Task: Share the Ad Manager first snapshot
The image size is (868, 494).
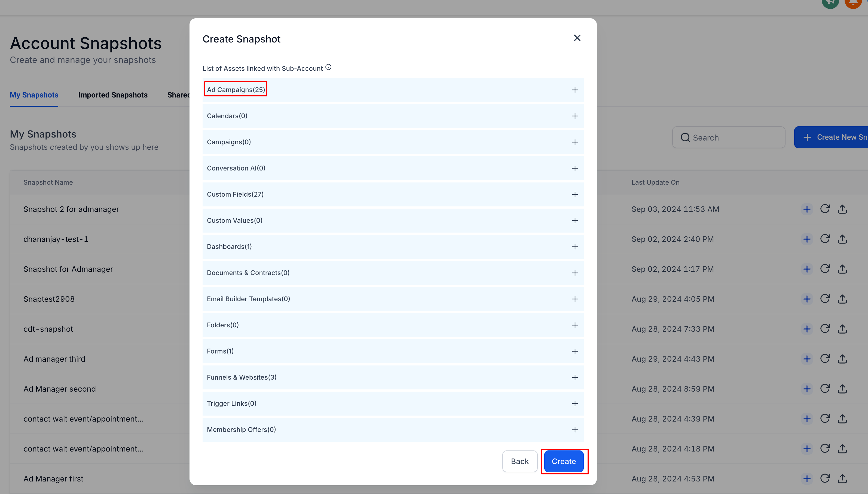Action: (x=842, y=479)
